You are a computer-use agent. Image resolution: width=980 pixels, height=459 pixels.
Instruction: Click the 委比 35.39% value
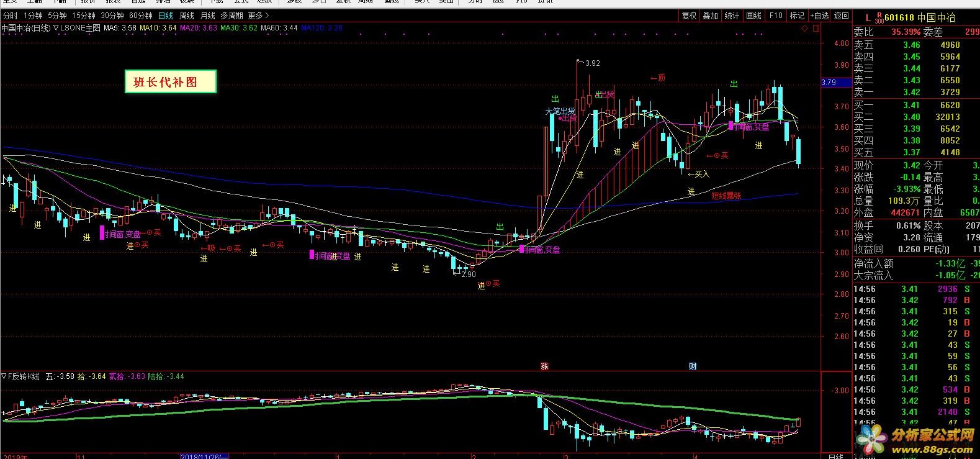click(x=906, y=32)
